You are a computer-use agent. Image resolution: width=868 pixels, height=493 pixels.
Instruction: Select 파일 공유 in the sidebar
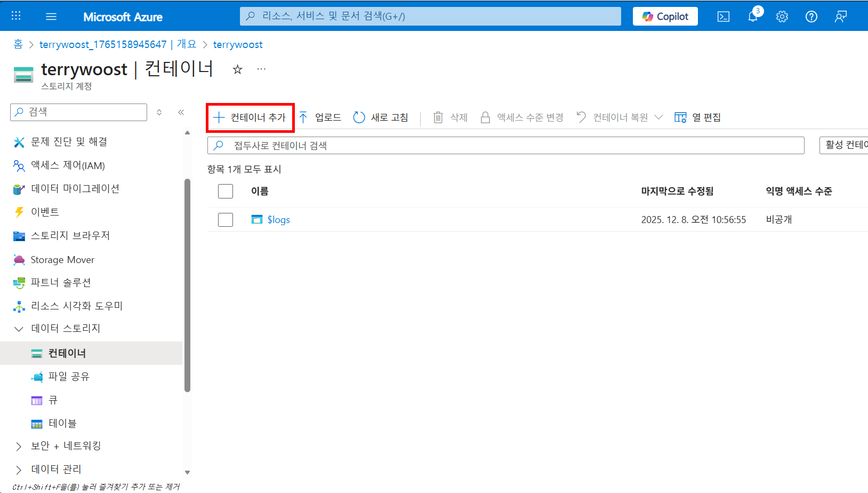coord(69,376)
